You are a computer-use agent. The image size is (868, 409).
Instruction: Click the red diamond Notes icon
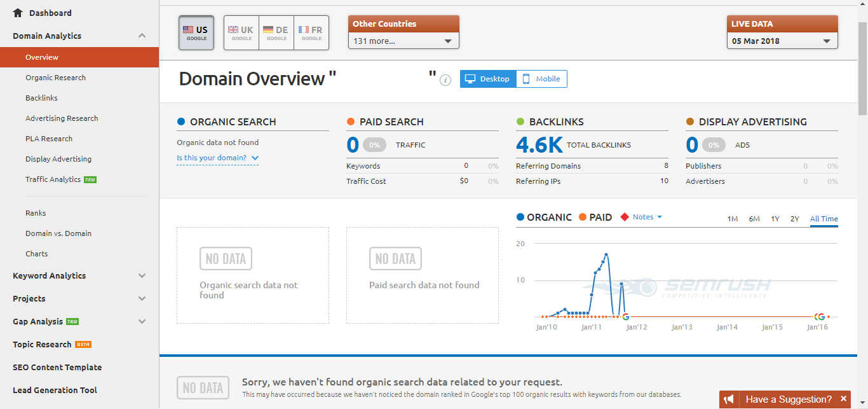point(625,217)
